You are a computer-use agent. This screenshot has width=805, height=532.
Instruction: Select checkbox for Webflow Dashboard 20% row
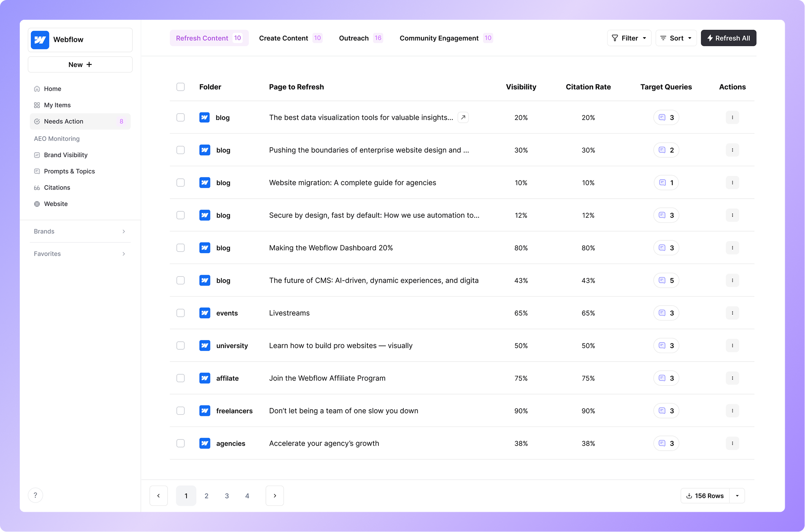pos(181,248)
